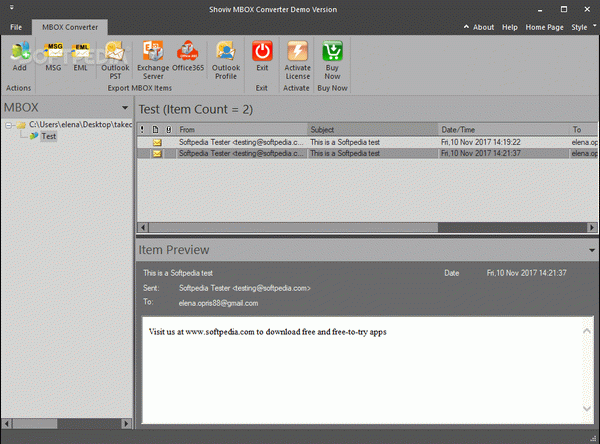600x444 pixels.
Task: Click the Style menu label
Action: (579, 27)
